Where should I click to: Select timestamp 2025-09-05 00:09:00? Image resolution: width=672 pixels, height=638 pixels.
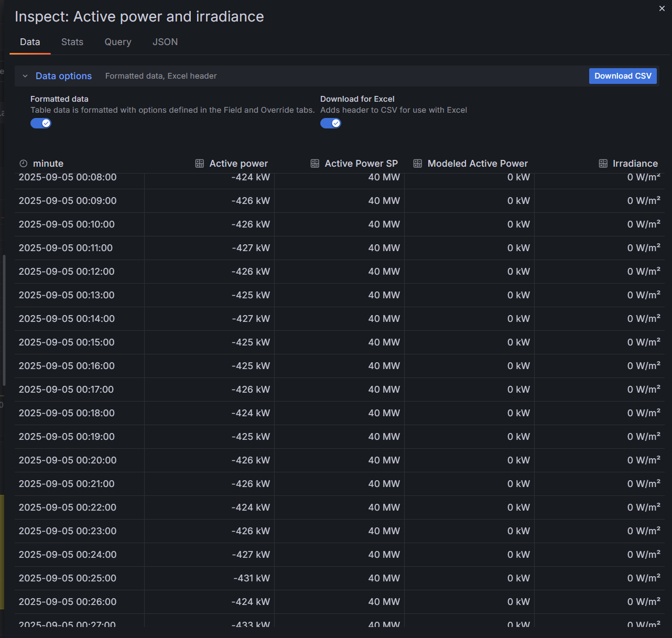(68, 201)
